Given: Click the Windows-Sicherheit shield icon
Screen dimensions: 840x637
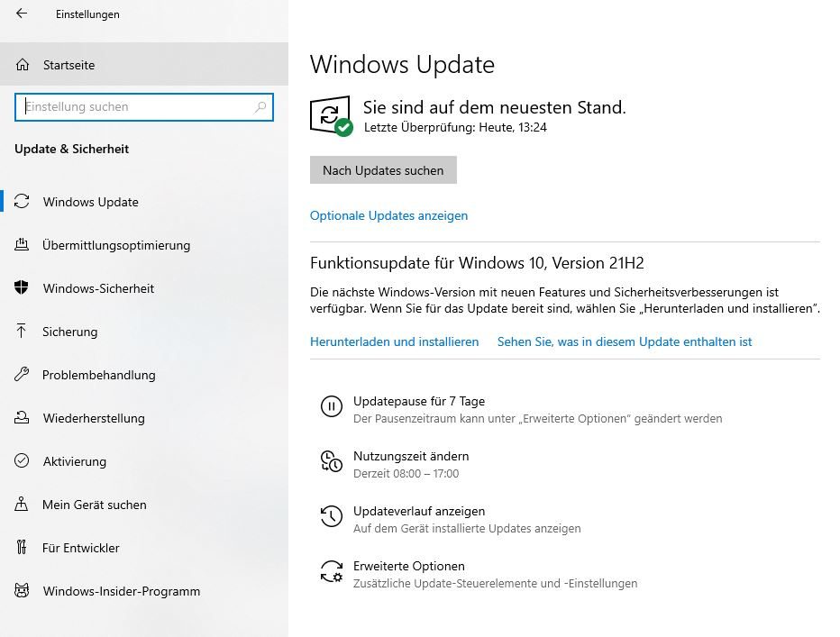Looking at the screenshot, I should (22, 287).
